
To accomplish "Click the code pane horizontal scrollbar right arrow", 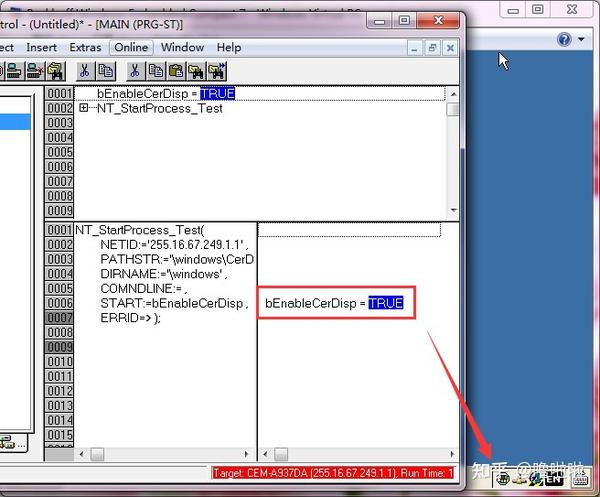I will coord(246,454).
